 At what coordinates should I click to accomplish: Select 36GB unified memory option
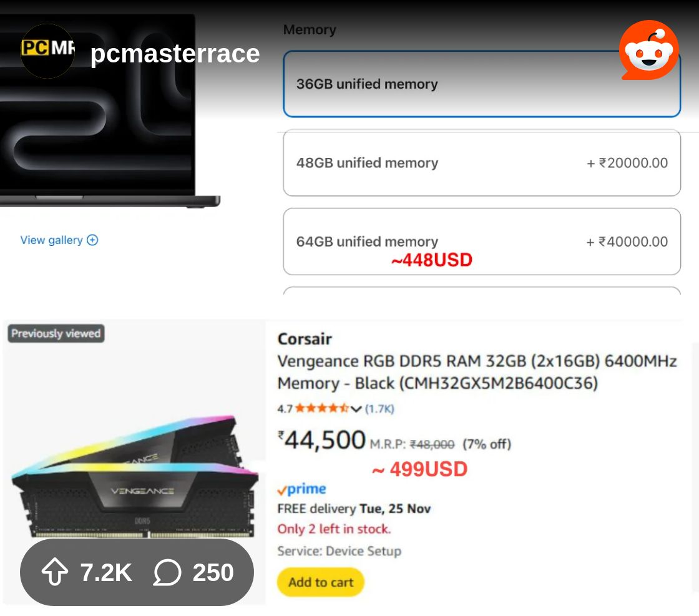click(481, 84)
